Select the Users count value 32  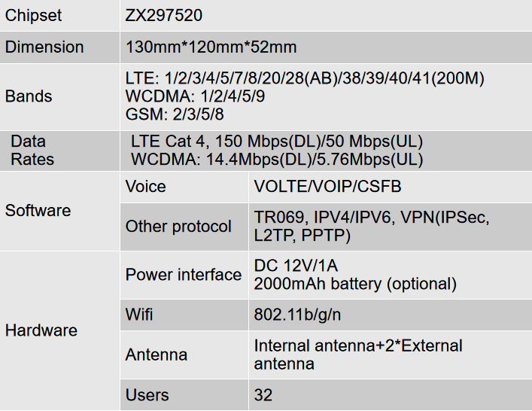(263, 395)
